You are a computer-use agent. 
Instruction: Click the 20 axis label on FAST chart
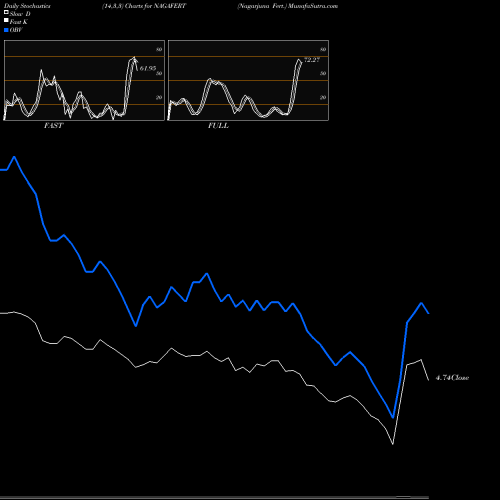[159, 97]
